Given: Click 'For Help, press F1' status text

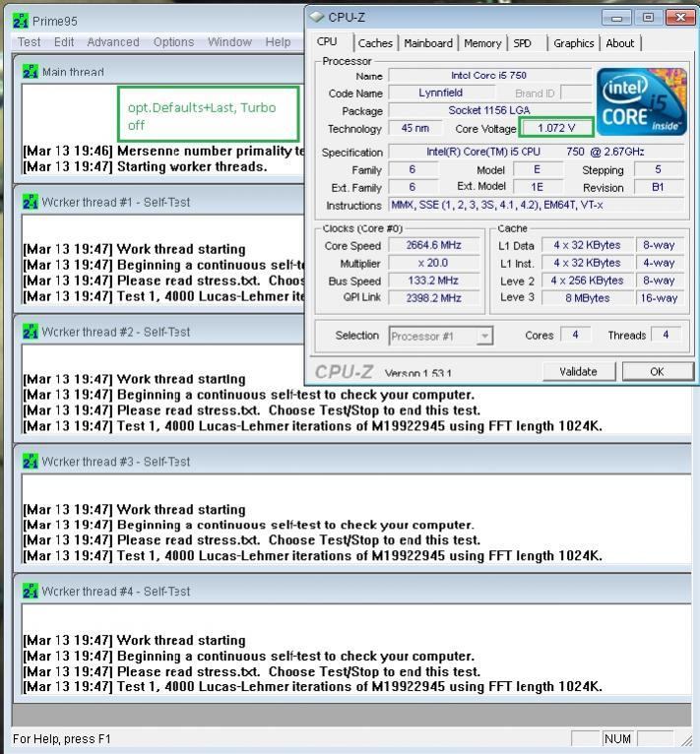Looking at the screenshot, I should pyautogui.click(x=61, y=738).
